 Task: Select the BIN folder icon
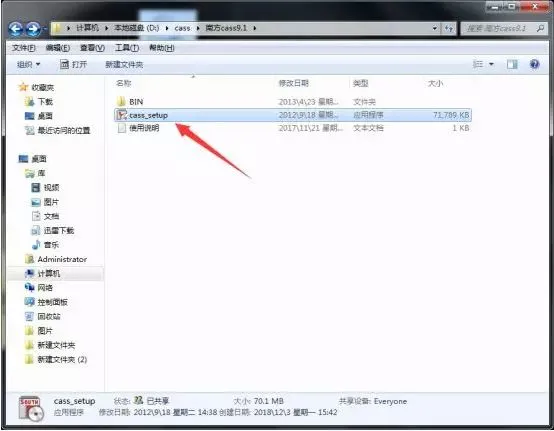tap(121, 102)
